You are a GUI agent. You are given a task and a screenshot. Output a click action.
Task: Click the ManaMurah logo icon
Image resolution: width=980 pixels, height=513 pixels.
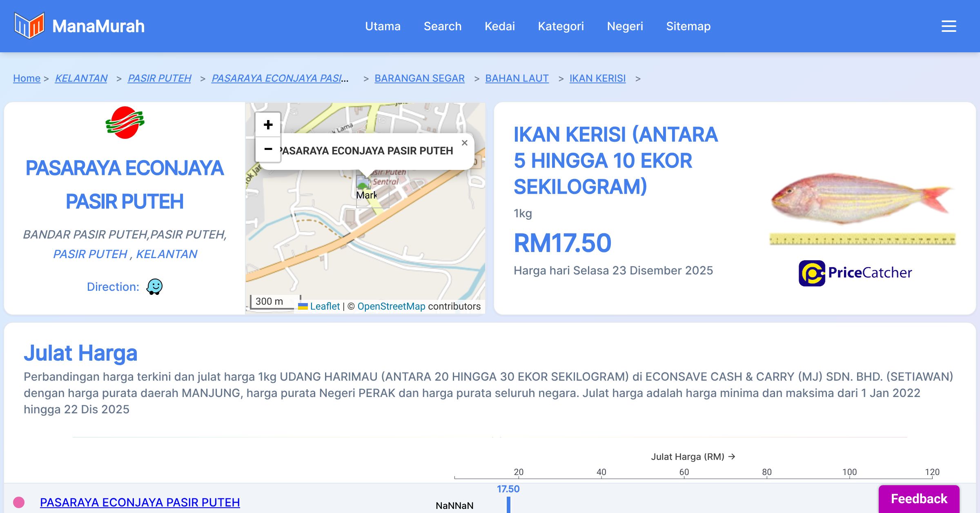click(29, 26)
